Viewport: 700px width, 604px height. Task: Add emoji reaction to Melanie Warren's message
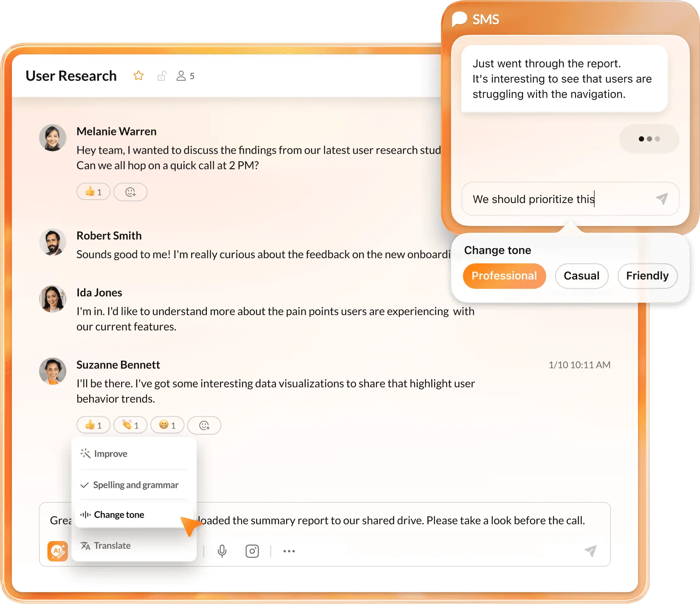point(130,192)
